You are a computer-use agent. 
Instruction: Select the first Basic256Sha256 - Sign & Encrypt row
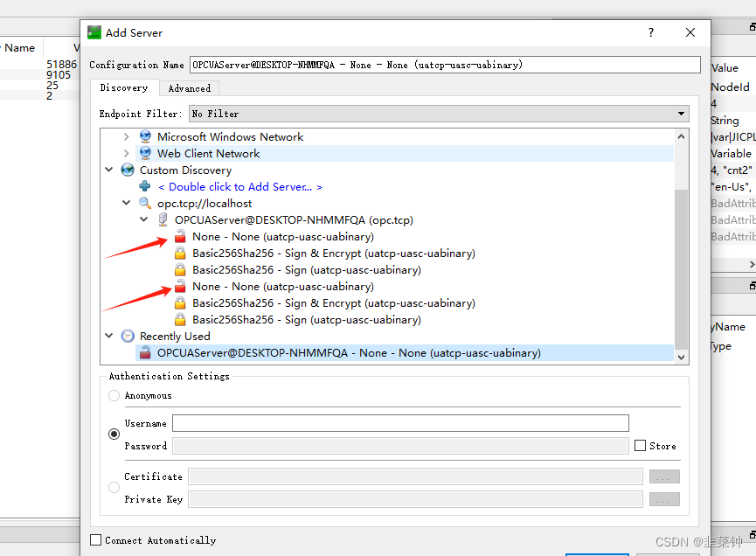tap(334, 254)
